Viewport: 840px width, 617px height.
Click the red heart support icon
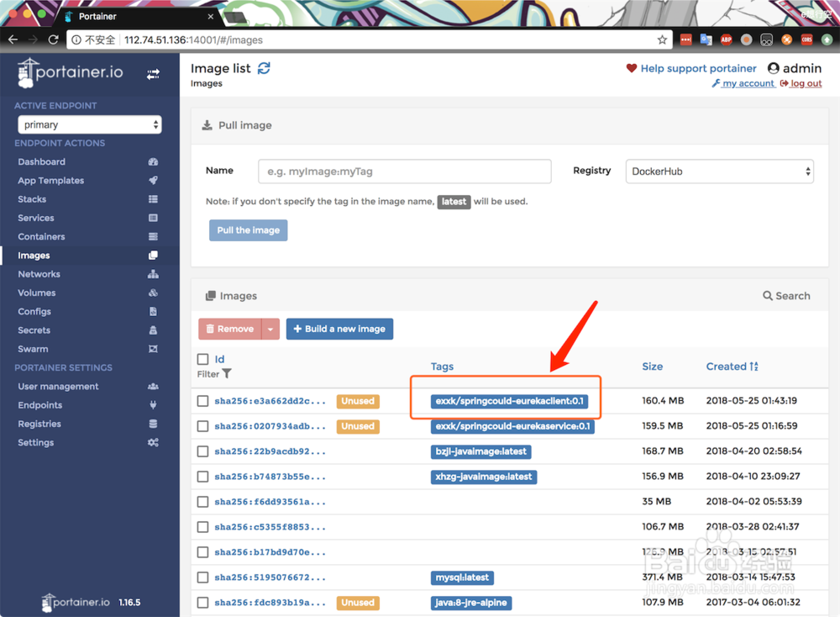click(632, 69)
